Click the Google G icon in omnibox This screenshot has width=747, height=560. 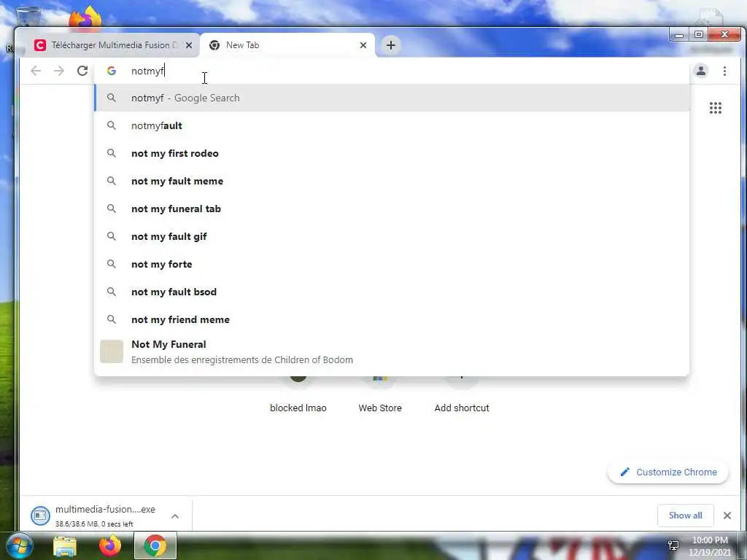coord(112,71)
